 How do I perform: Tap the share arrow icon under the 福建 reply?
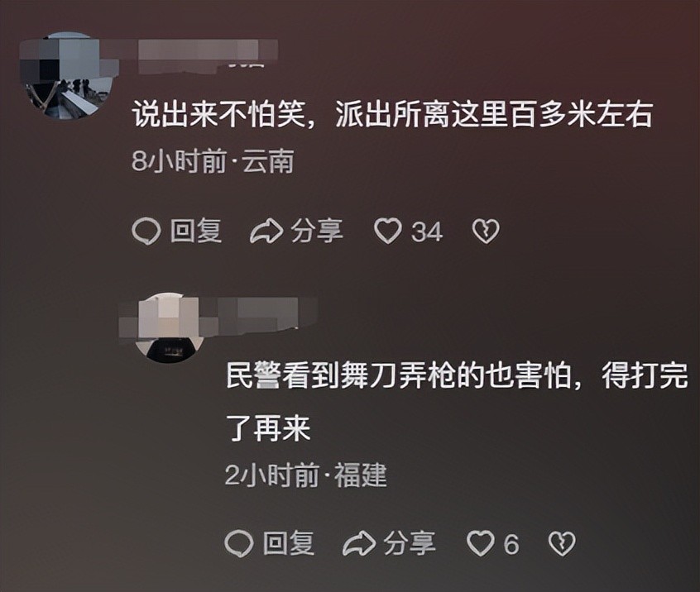point(359,544)
